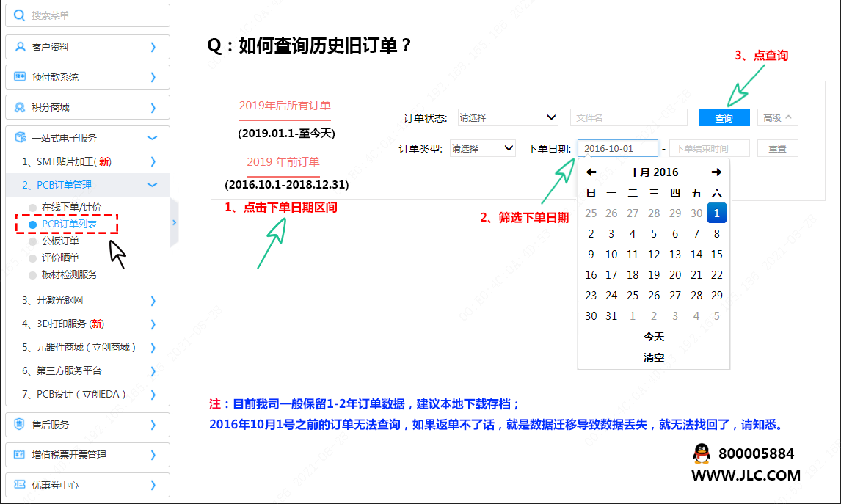The image size is (841, 504).
Task: Go to previous month with calendar left arrow
Action: 591,172
